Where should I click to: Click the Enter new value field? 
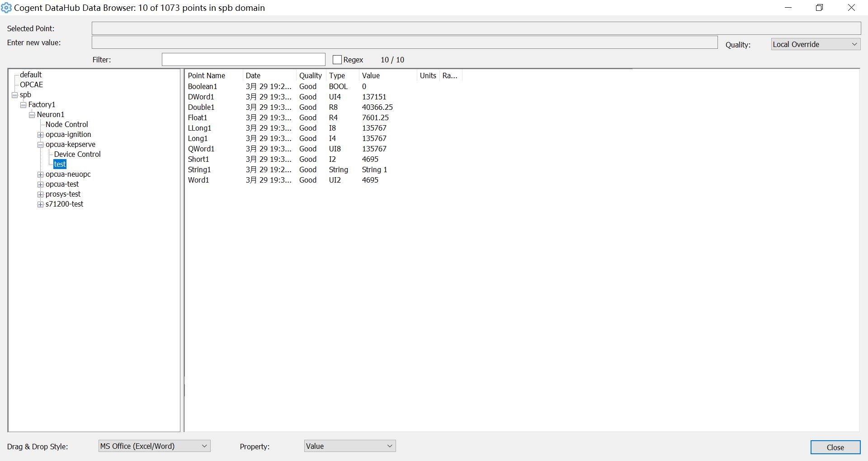pyautogui.click(x=404, y=42)
